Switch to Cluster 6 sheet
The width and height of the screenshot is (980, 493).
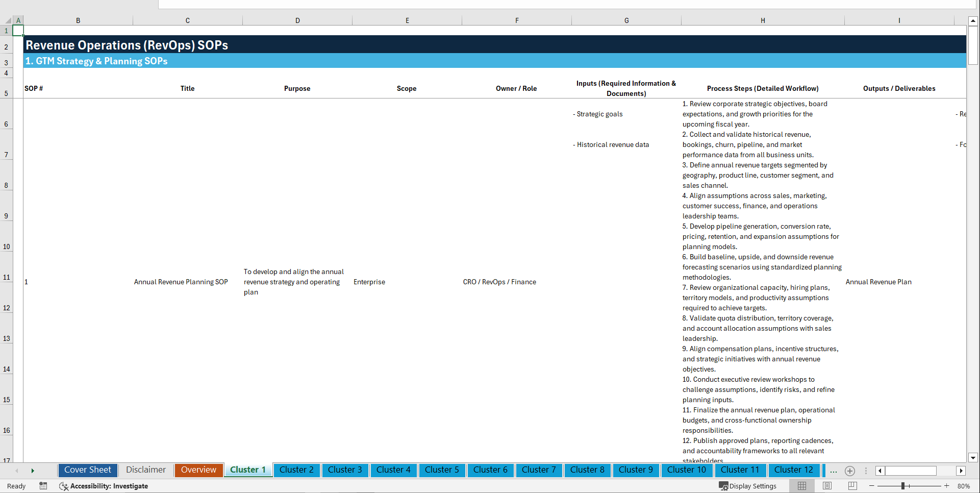[490, 470]
